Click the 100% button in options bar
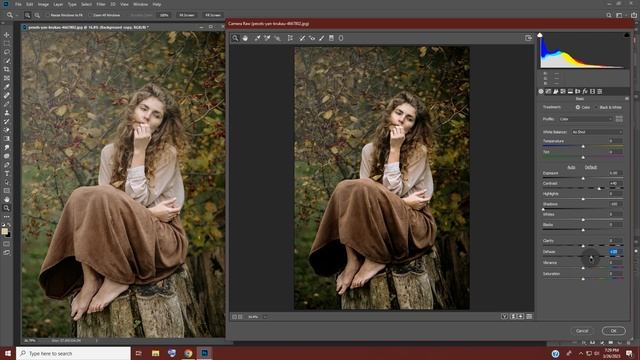 (164, 15)
